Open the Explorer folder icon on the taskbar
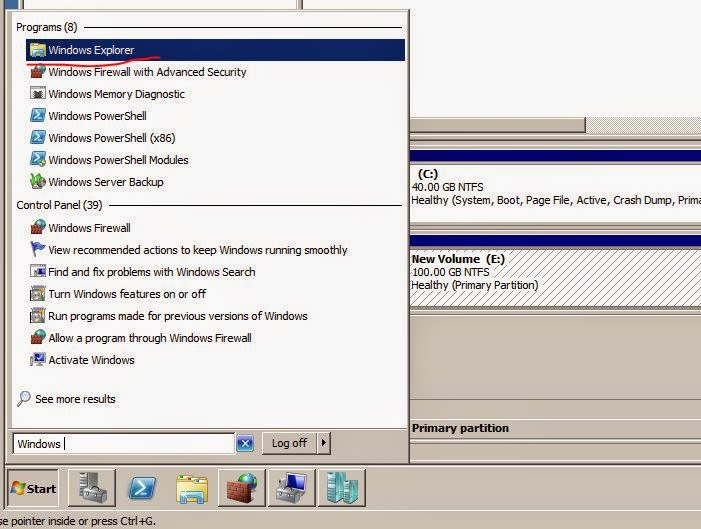 pyautogui.click(x=192, y=489)
